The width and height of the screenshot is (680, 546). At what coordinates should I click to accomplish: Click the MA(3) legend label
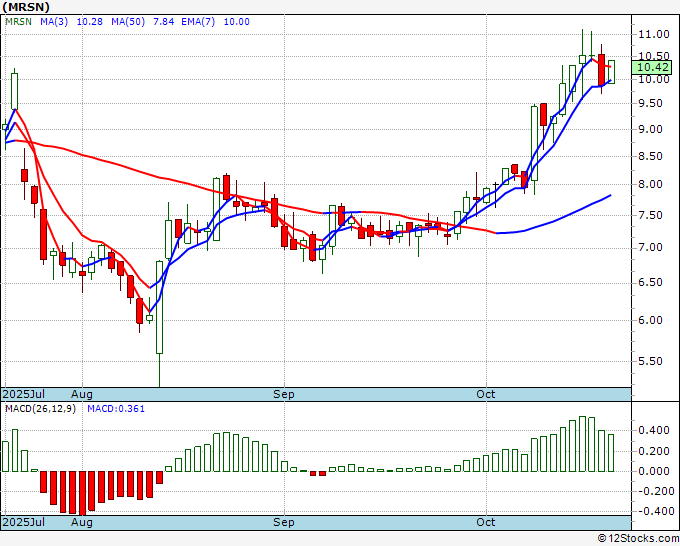[54, 22]
